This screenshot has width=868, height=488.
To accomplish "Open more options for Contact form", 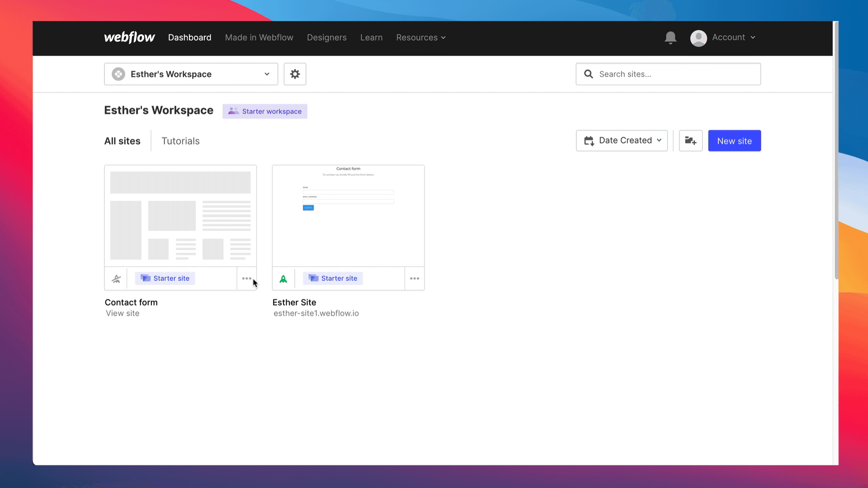I will coord(246,278).
